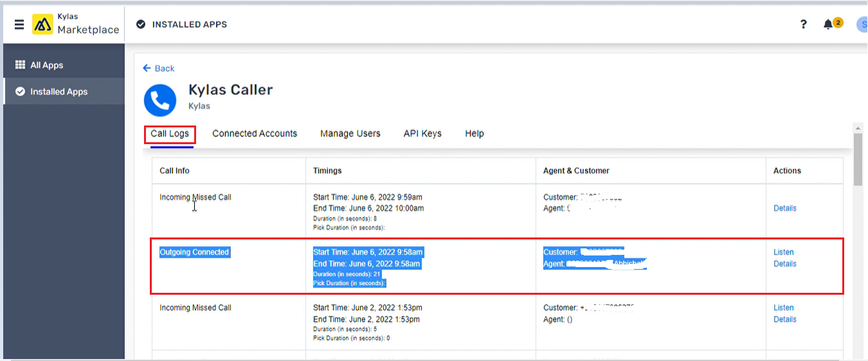Viewport: 868px width, 361px height.
Task: Switch to the Call Logs tab
Action: (x=170, y=134)
